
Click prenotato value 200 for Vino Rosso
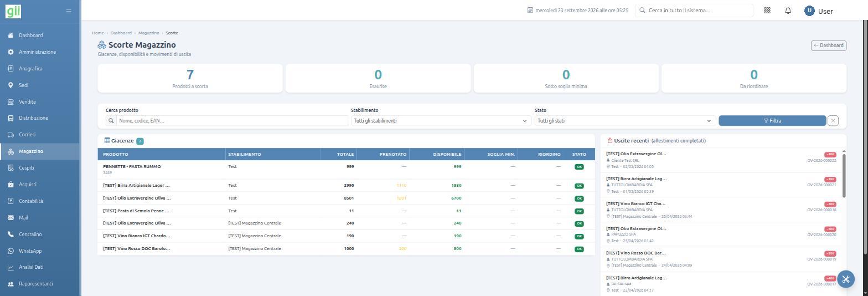[402, 249]
